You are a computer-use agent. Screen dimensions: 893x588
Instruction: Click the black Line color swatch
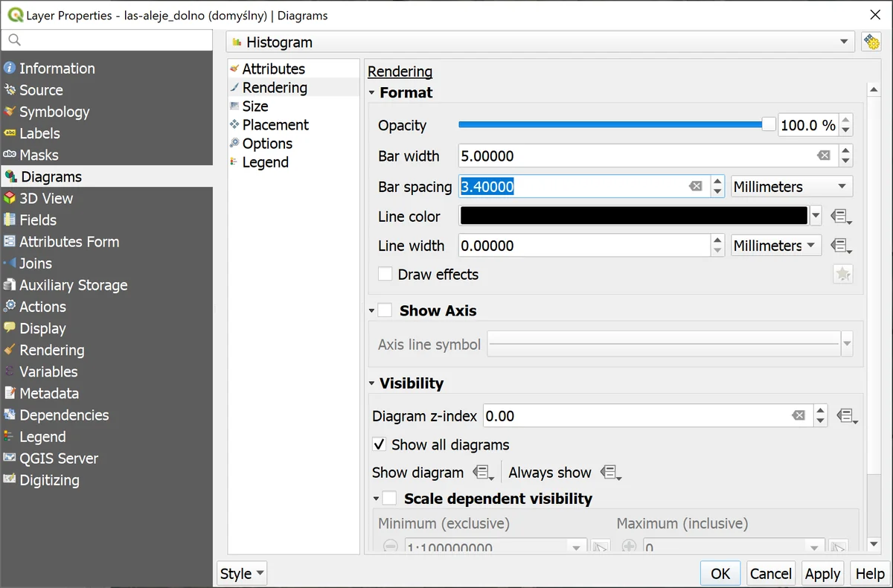(633, 217)
